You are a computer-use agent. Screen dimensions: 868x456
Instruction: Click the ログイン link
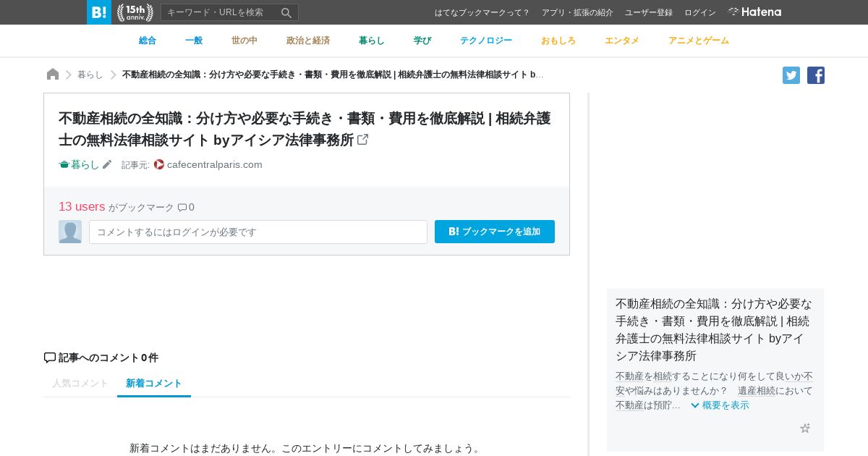700,12
